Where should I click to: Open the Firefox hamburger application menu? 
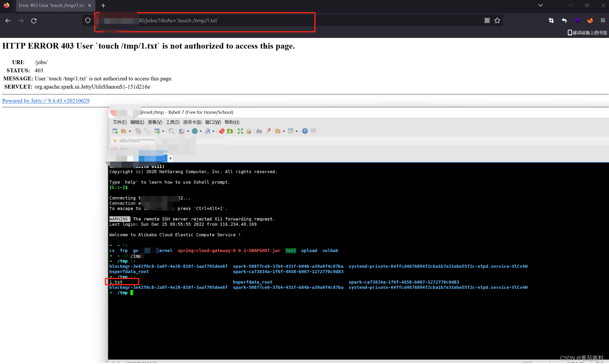[x=603, y=21]
